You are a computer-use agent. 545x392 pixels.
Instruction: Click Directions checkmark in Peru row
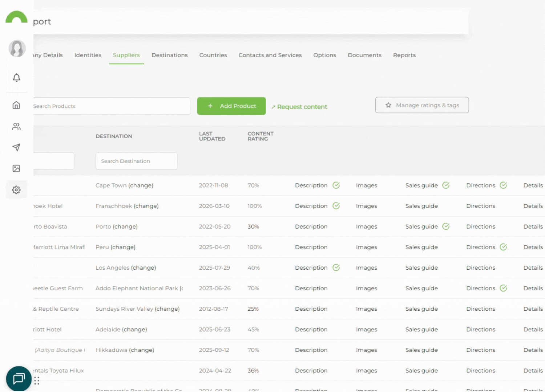[x=503, y=247]
